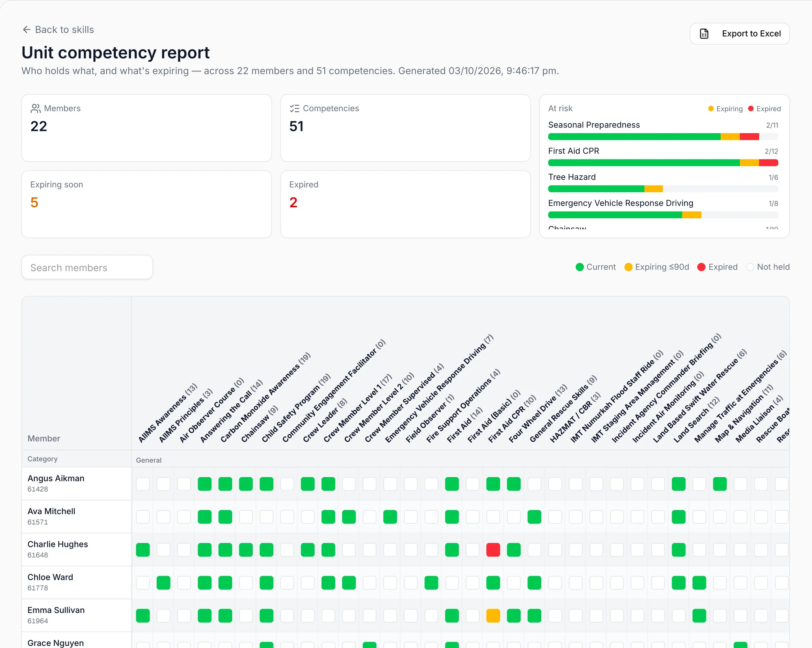Click the Competencies checklist icon
Viewport: 812px width, 648px height.
pos(294,108)
